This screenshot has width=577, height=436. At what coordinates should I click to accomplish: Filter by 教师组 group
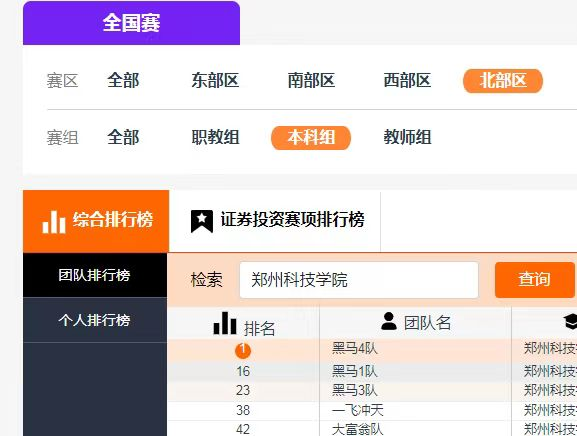coord(407,138)
